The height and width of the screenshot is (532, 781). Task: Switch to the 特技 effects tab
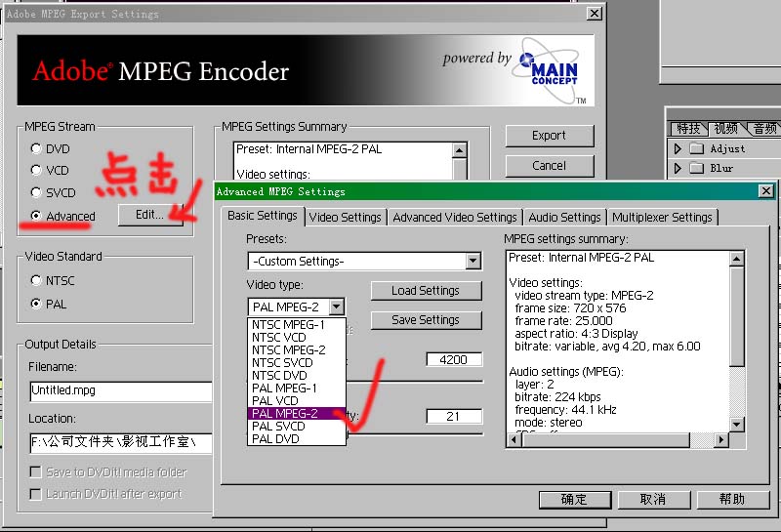tap(688, 129)
